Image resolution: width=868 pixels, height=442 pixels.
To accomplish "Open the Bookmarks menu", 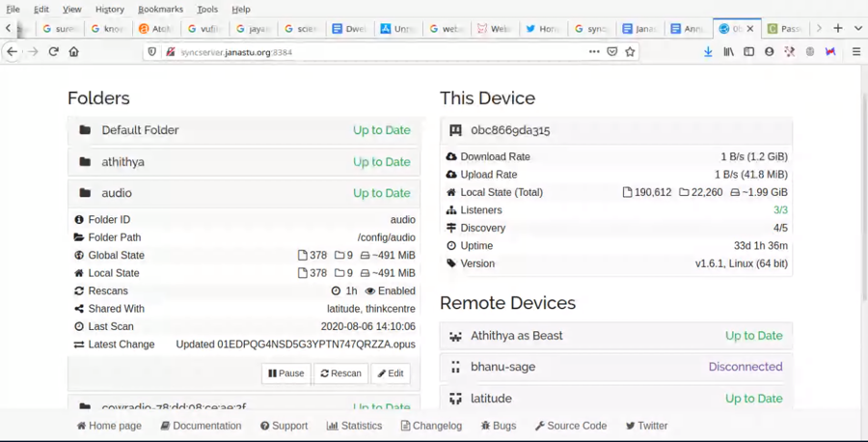I will 160,9.
